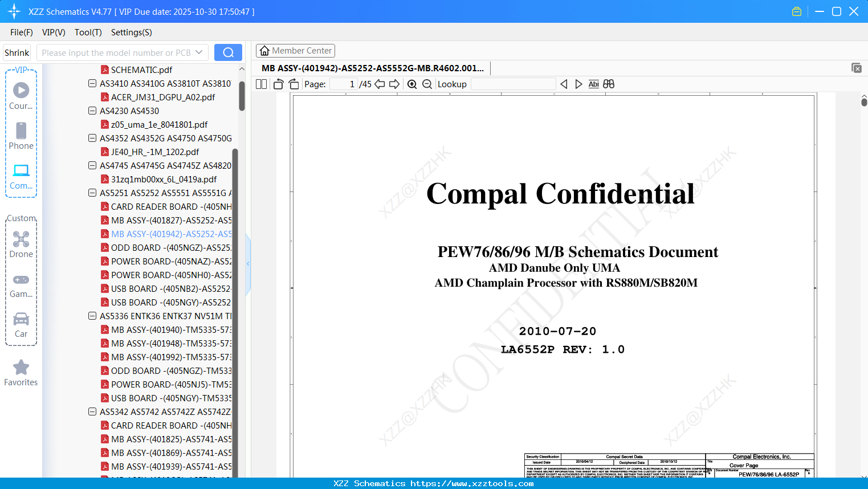Image resolution: width=868 pixels, height=489 pixels.
Task: Open the File(F) menu
Action: coord(22,32)
